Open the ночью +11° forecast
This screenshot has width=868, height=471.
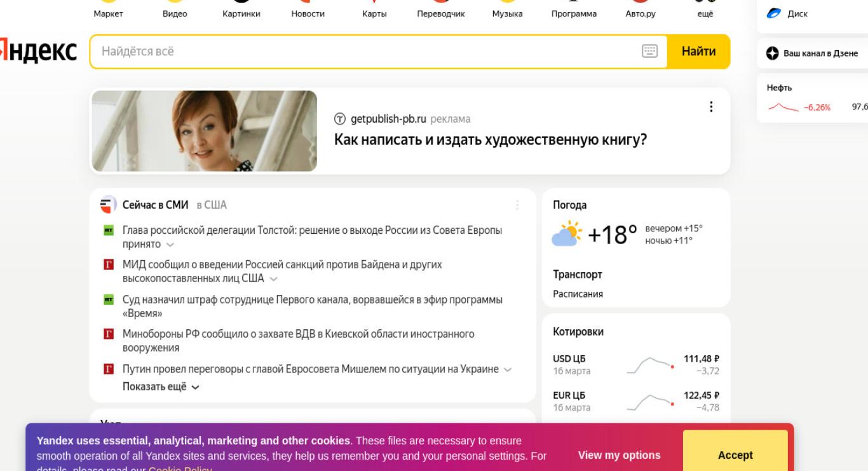click(668, 240)
